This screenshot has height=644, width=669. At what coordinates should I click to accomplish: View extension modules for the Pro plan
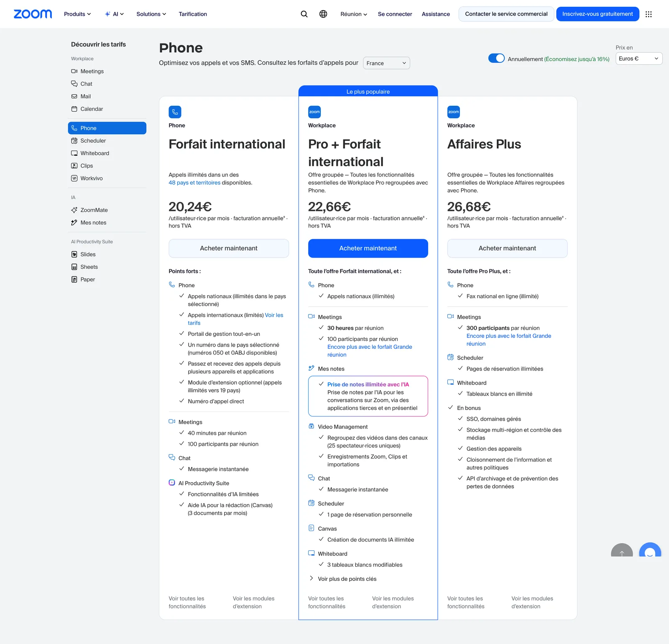point(393,603)
